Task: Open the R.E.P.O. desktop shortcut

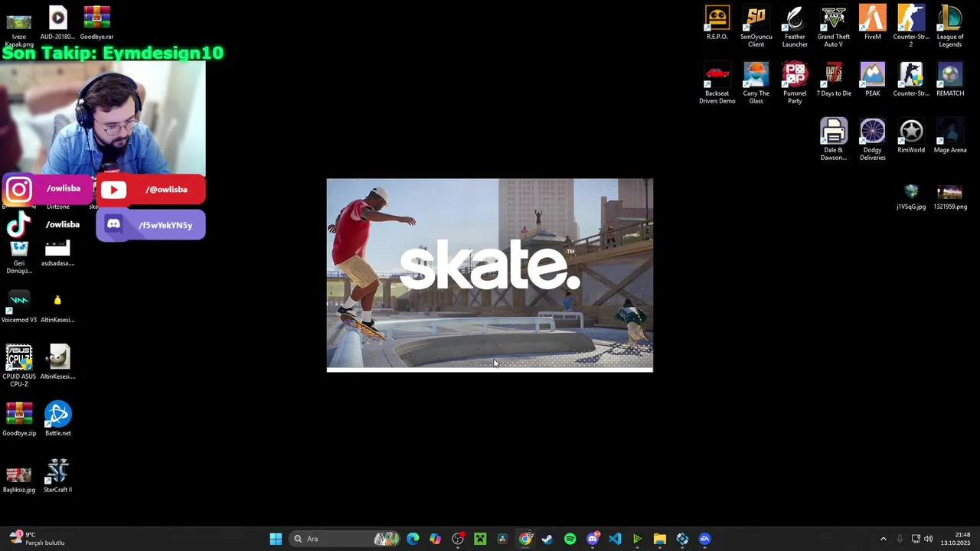Action: click(x=717, y=23)
